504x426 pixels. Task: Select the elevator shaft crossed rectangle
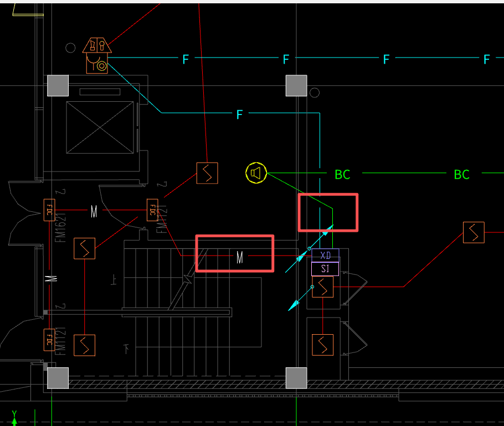pyautogui.click(x=100, y=127)
